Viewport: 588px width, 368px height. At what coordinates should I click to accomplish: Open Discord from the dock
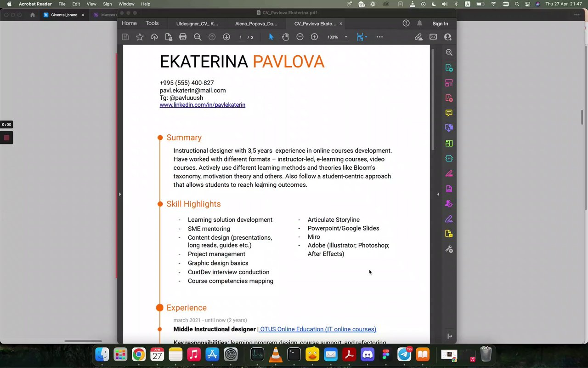pos(367,354)
